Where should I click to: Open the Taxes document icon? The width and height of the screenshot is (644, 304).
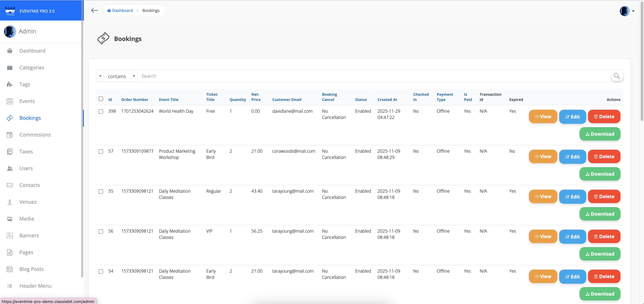click(10, 151)
